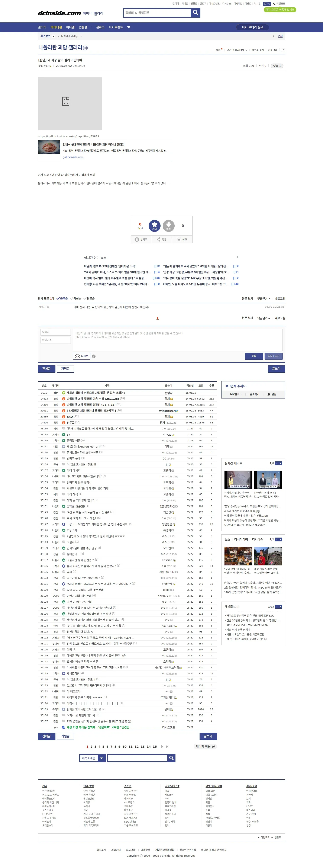Open 미니갤 tab in navigation bar
This screenshot has height=868, width=323.
click(x=70, y=27)
